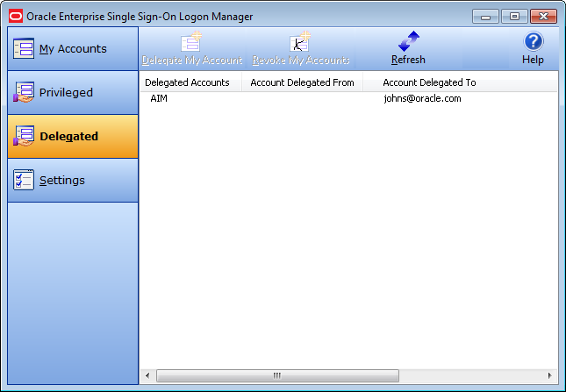This screenshot has height=392, width=566.
Task: Close the Logon Manager window
Action: click(x=543, y=17)
